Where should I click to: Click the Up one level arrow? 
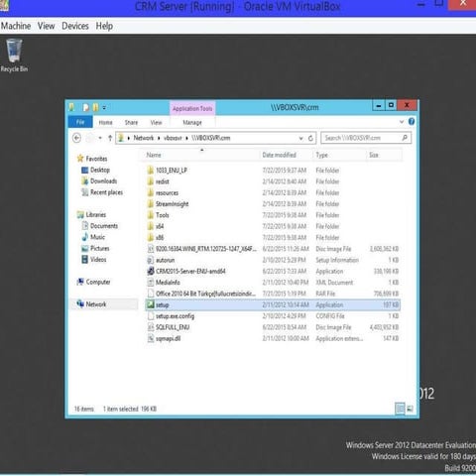tap(110, 138)
